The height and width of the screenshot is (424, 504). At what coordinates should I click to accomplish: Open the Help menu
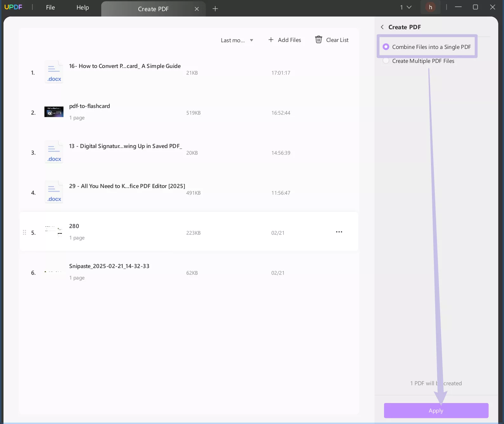tap(83, 7)
